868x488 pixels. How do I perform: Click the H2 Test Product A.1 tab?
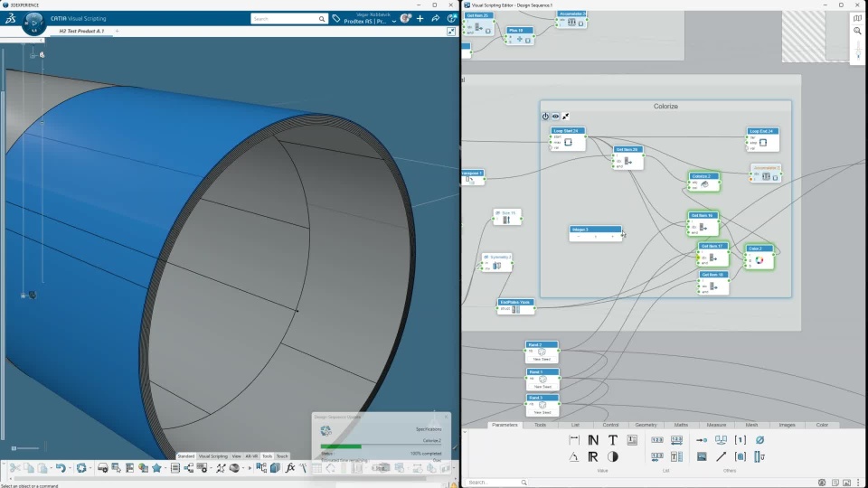click(81, 31)
